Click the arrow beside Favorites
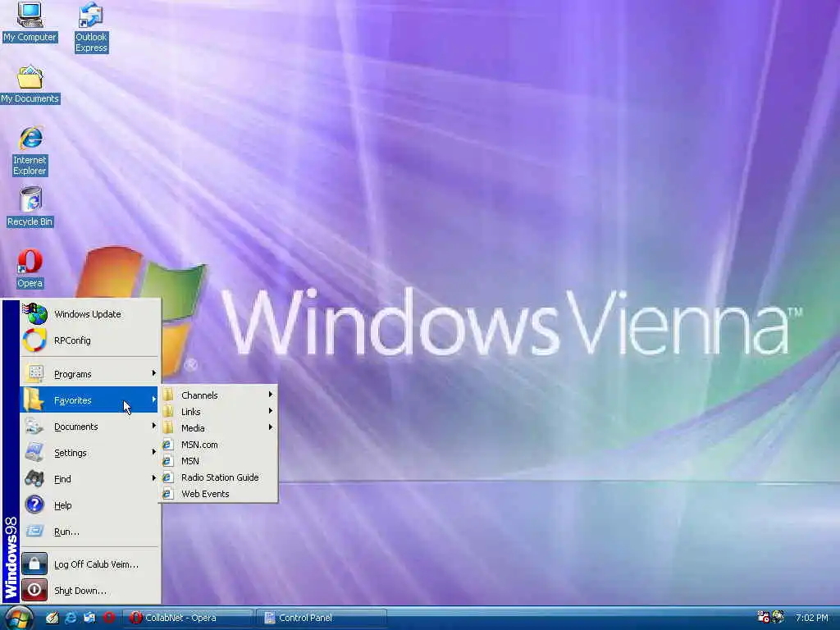This screenshot has height=630, width=840. [x=153, y=399]
